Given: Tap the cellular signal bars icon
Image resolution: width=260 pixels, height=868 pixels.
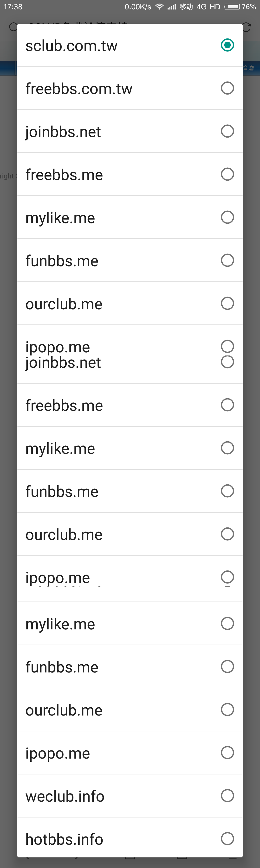Looking at the screenshot, I should (x=172, y=7).
